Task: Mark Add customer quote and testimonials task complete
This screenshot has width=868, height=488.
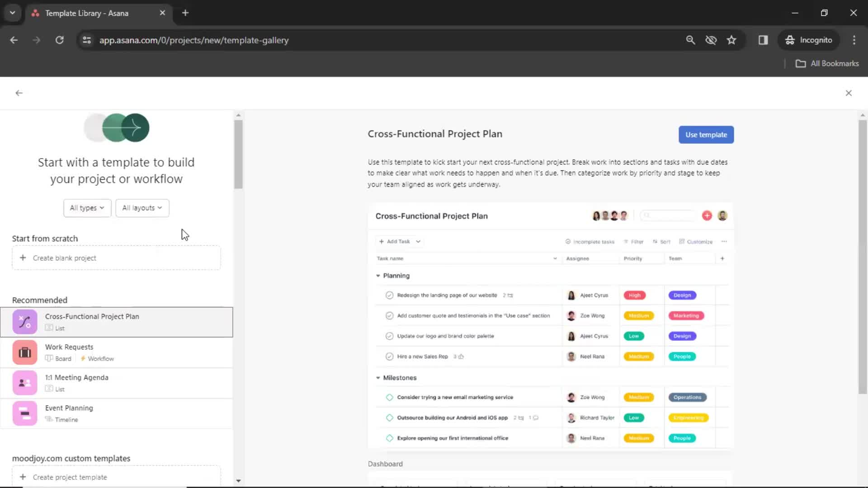Action: click(389, 316)
